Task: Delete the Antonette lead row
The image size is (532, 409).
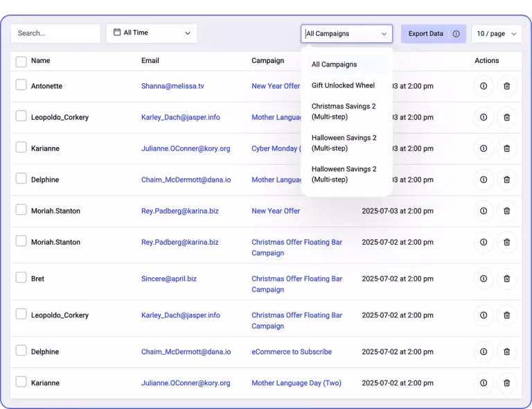Action: [506, 86]
